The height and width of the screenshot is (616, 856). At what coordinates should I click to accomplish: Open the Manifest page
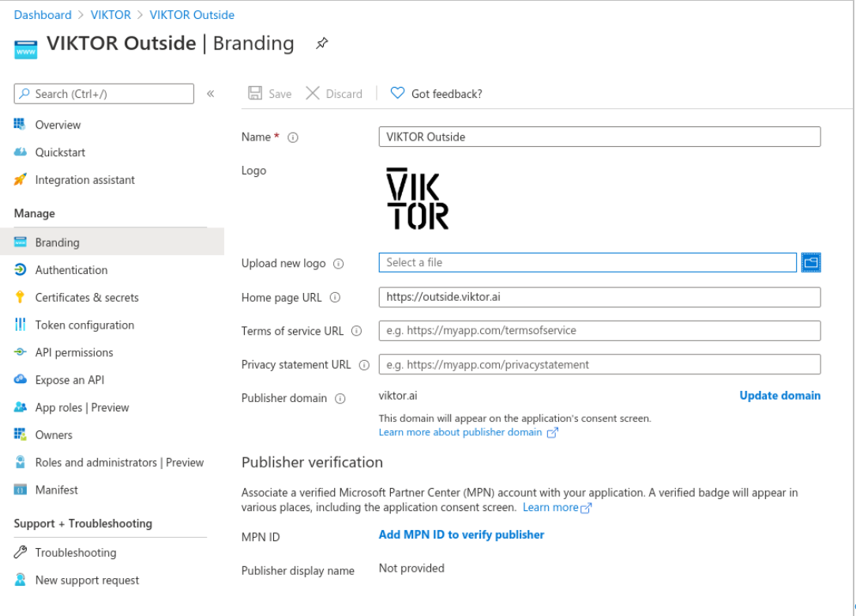click(57, 490)
